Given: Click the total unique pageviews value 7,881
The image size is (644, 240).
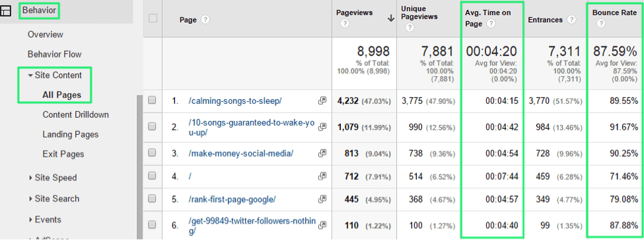Looking at the screenshot, I should (437, 52).
